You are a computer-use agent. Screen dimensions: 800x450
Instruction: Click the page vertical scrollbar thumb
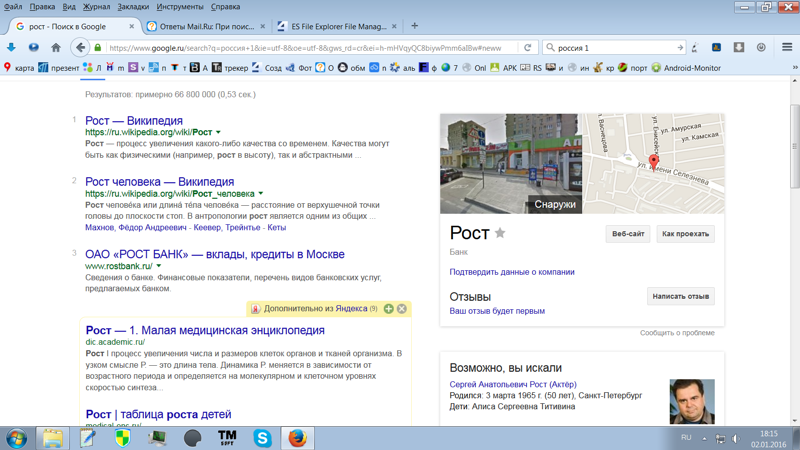795,145
